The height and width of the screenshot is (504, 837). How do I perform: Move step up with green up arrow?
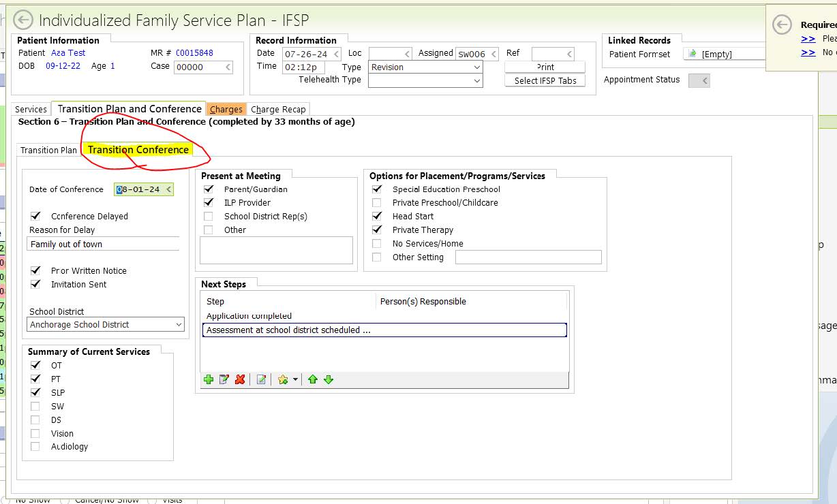coord(313,380)
